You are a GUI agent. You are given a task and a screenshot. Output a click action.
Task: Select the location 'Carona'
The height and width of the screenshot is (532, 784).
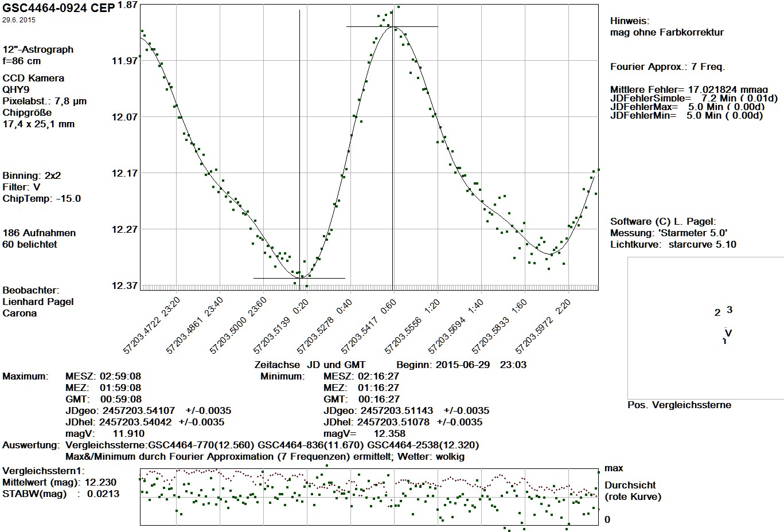click(19, 313)
